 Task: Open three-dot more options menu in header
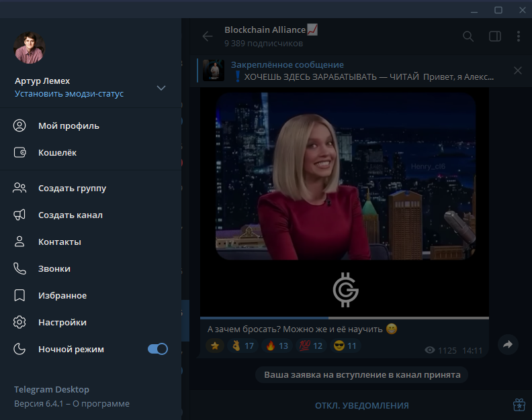tap(519, 36)
